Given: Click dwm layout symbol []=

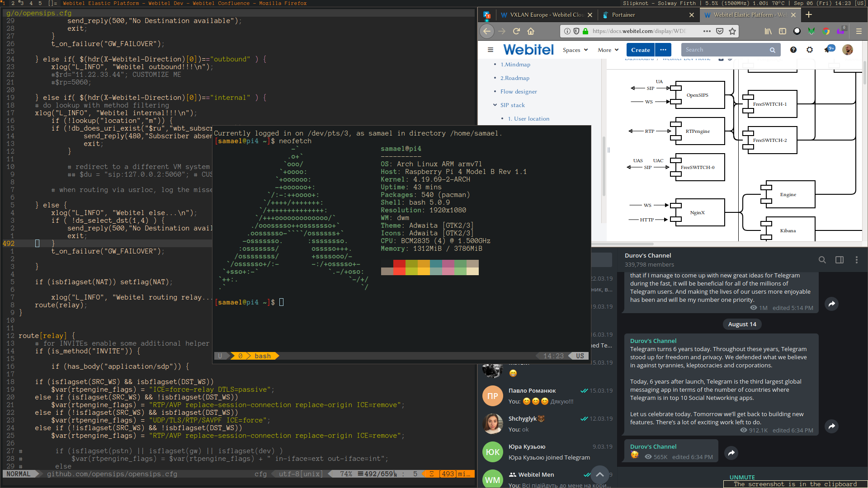Looking at the screenshot, I should tap(52, 3).
